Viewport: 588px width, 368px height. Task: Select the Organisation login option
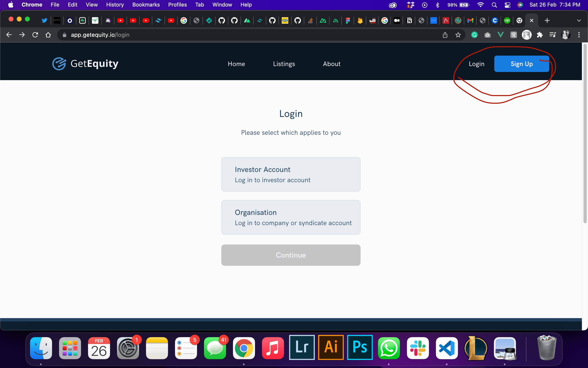(x=291, y=217)
